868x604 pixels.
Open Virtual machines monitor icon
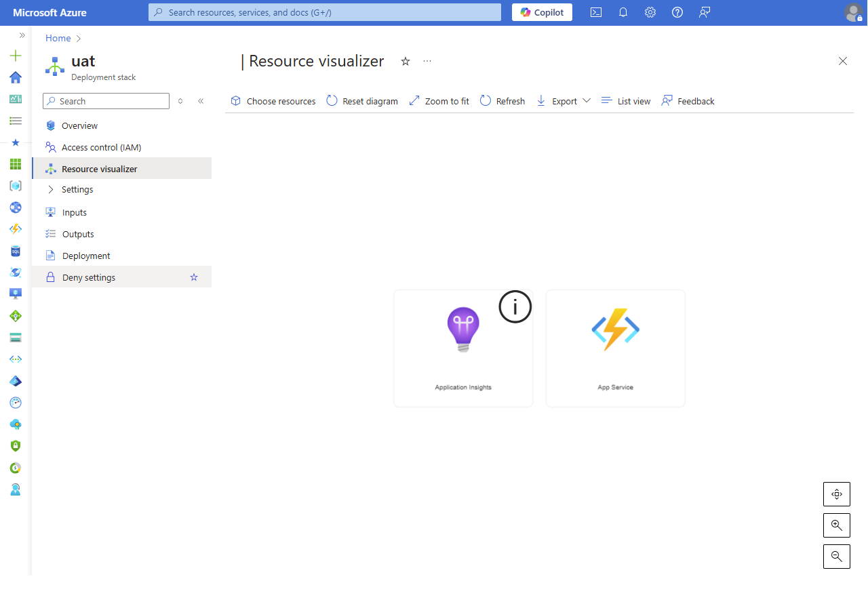point(16,294)
